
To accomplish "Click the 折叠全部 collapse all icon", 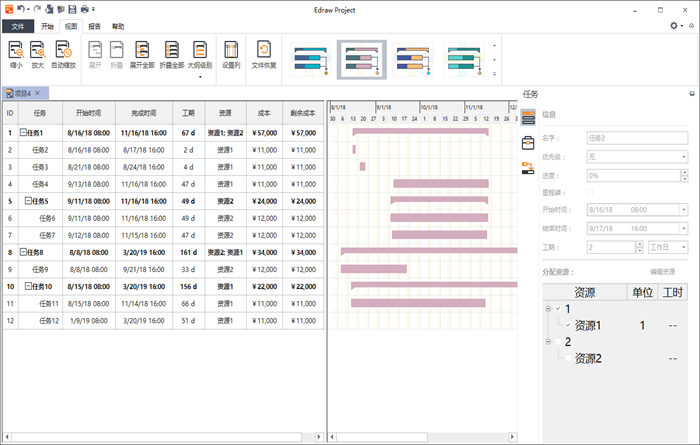I will pyautogui.click(x=172, y=50).
